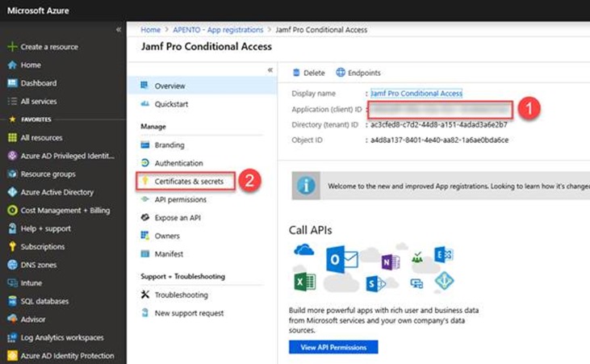Collapse the dark left sidebar chevron

tap(119, 29)
